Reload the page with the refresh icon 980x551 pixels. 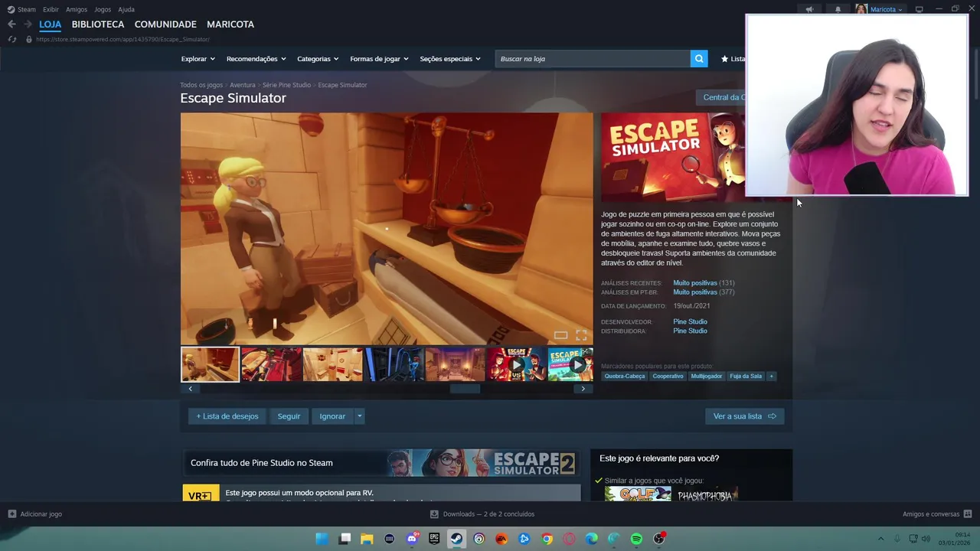11,39
